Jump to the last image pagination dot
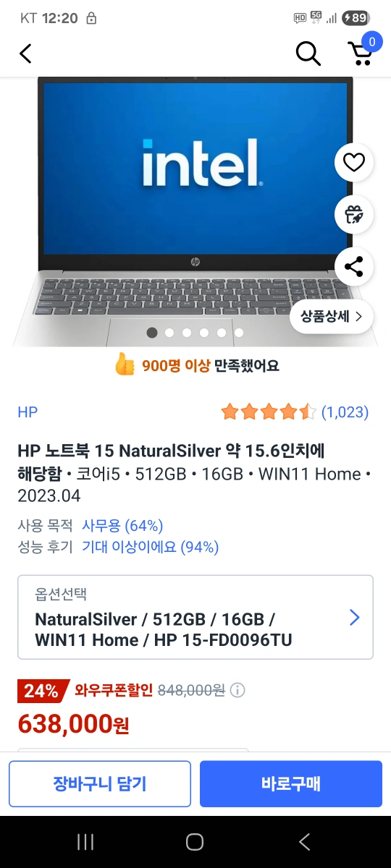The image size is (391, 868). click(239, 333)
